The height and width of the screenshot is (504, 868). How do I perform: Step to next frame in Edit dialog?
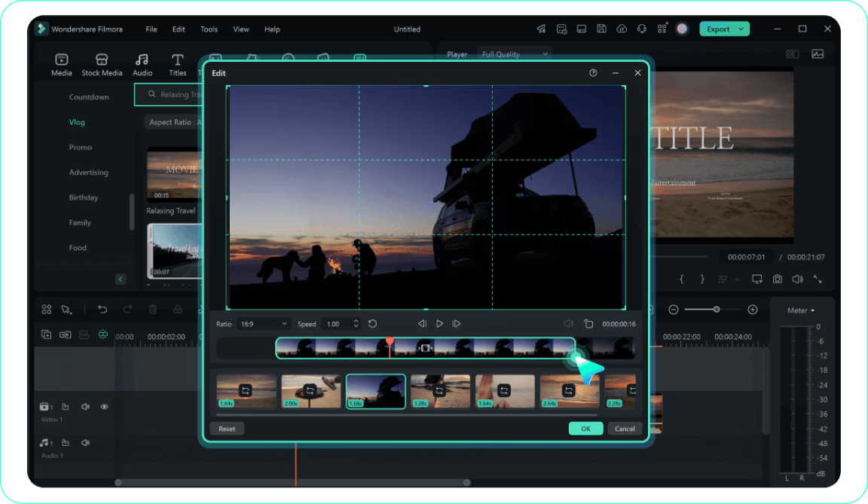pos(457,324)
